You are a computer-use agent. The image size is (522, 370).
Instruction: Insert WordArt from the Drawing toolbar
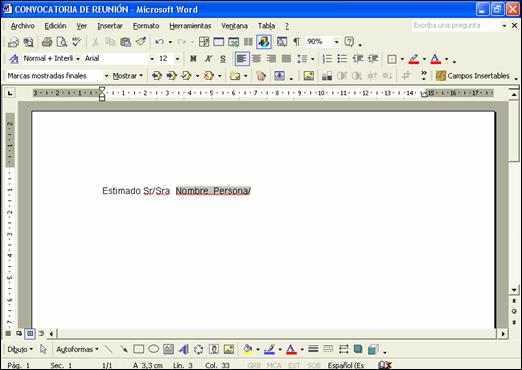(x=184, y=349)
